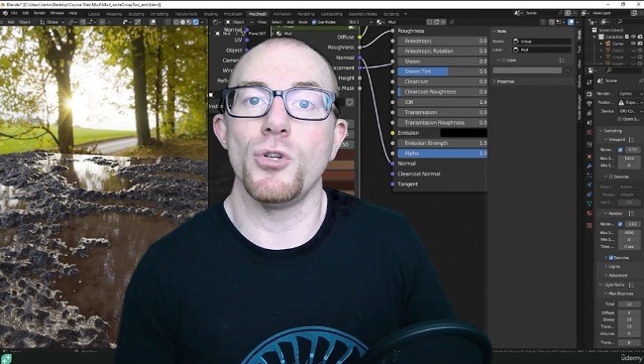Toggle the Render Denoise checkbox
Screen dimensions: 644x364
611,258
